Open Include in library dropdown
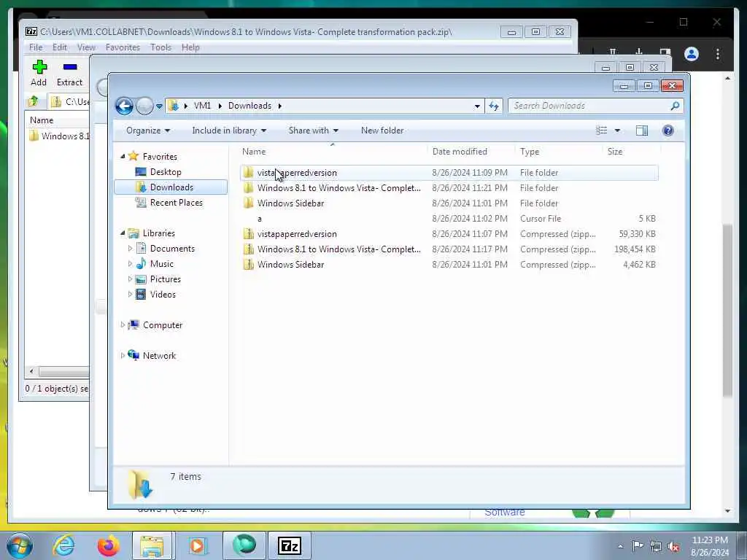This screenshot has width=747, height=560. click(228, 131)
